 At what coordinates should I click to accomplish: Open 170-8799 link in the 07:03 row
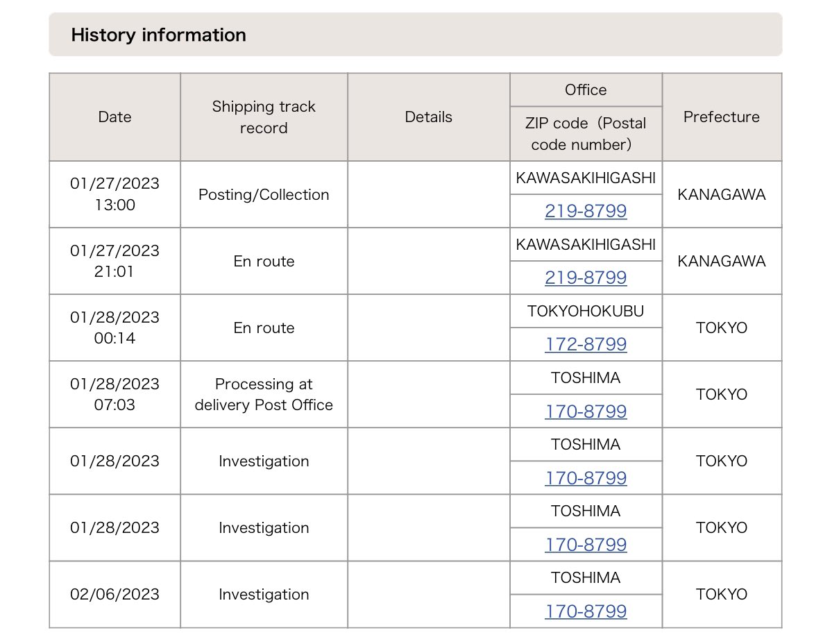(x=586, y=412)
